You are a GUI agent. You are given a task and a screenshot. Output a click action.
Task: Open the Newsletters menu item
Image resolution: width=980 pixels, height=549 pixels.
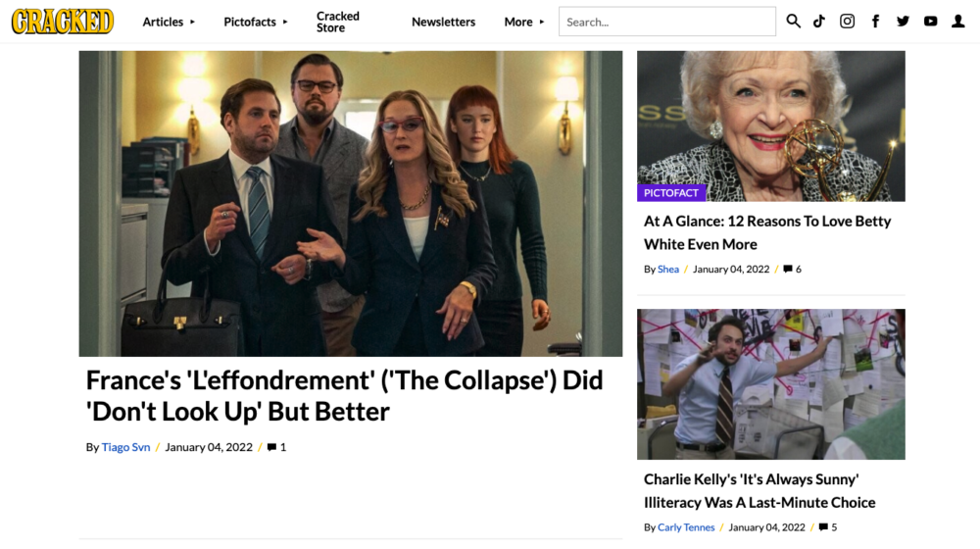point(443,22)
